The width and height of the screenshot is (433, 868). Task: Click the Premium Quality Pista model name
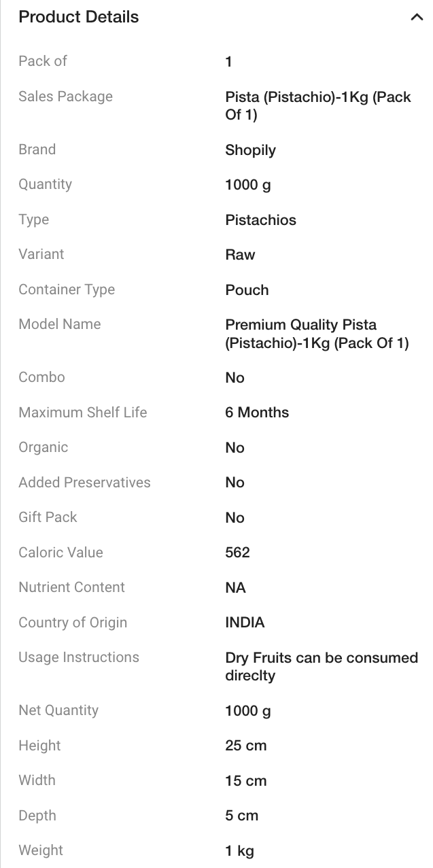[317, 334]
